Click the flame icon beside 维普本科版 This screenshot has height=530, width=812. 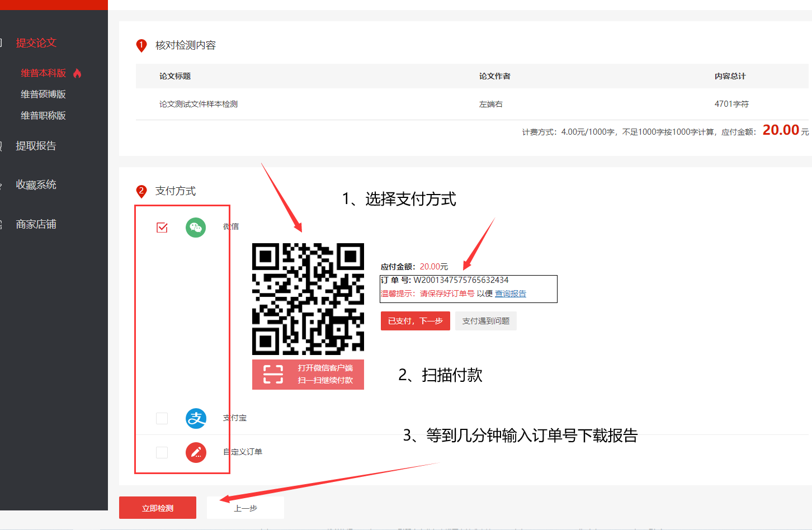77,73
